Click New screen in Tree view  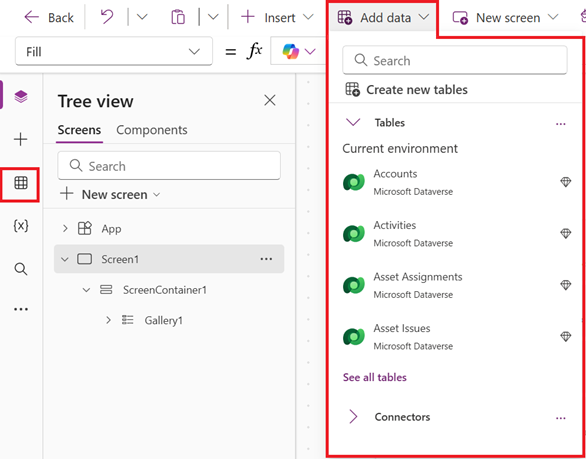tap(110, 194)
